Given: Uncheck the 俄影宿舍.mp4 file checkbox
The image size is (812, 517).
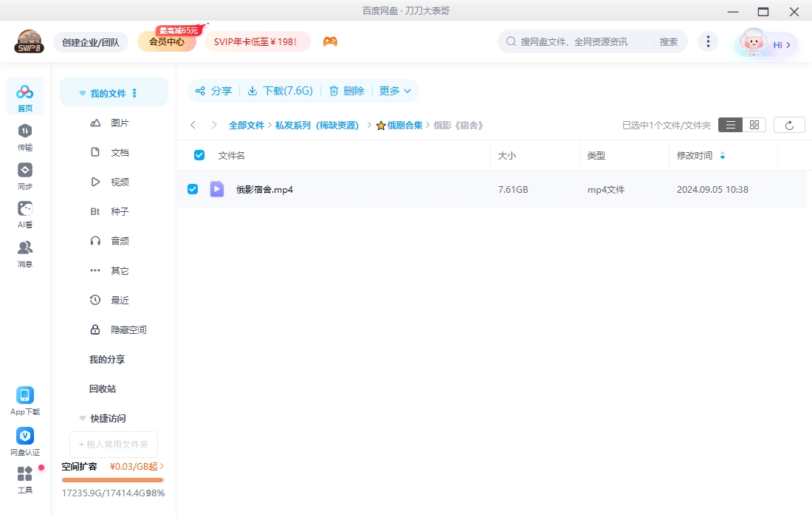Looking at the screenshot, I should (x=193, y=188).
